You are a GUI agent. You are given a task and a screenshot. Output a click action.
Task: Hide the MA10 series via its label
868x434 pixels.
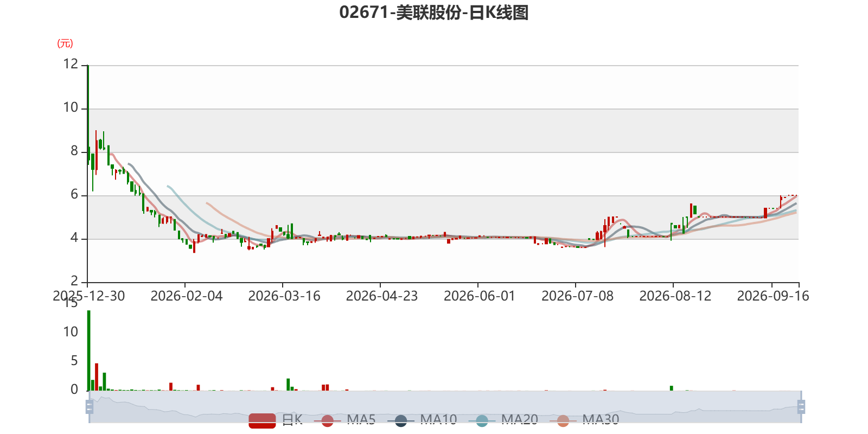coord(438,419)
